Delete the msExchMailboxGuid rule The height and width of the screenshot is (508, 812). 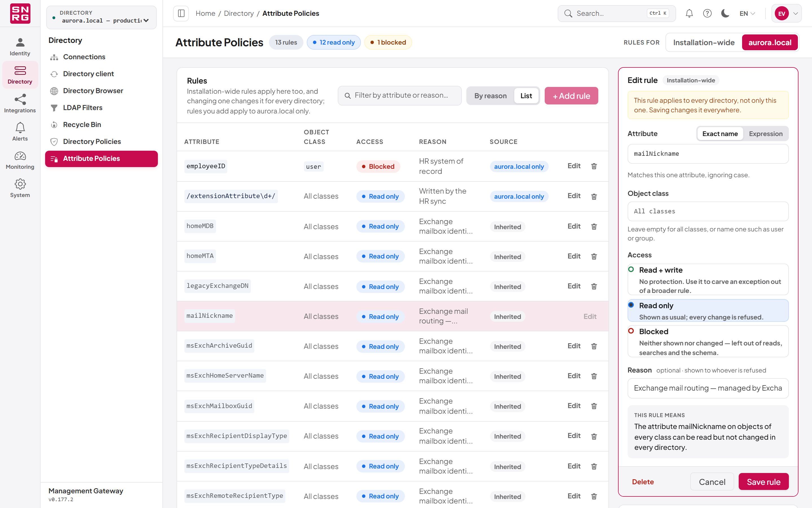[594, 406]
